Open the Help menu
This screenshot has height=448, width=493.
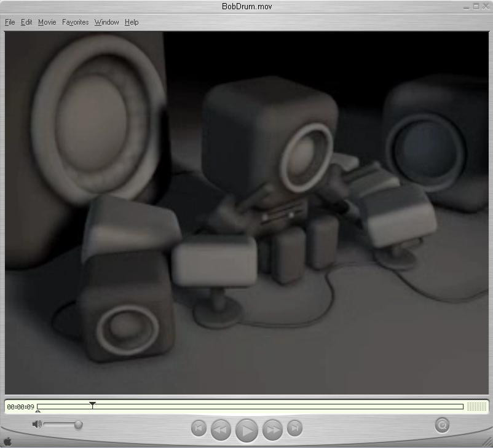pos(132,22)
